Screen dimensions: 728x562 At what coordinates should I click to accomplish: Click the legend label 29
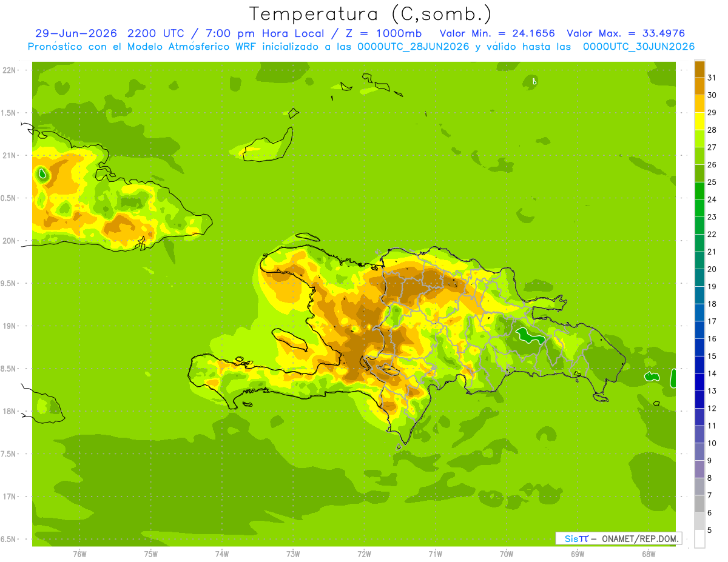712,112
